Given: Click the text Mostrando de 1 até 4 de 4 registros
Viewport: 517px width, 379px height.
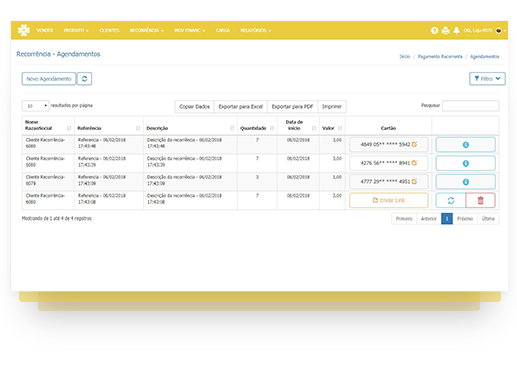Looking at the screenshot, I should 57,219.
